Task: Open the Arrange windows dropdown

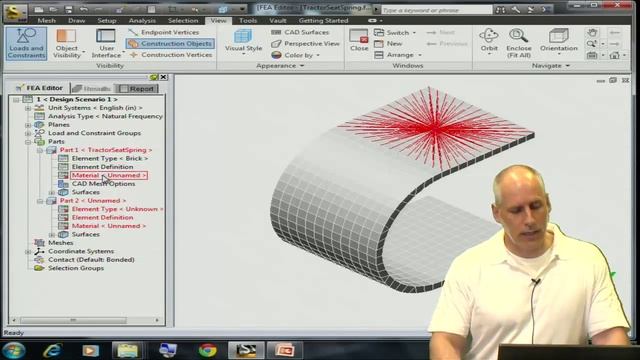Action: 398,55
